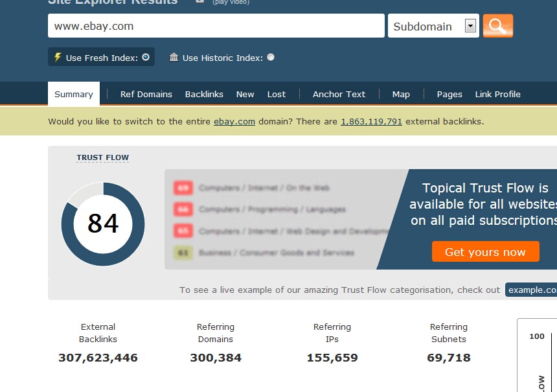Image resolution: width=557 pixels, height=392 pixels.
Task: Click the lightning bolt Fresh Index icon
Action: pyautogui.click(x=57, y=57)
